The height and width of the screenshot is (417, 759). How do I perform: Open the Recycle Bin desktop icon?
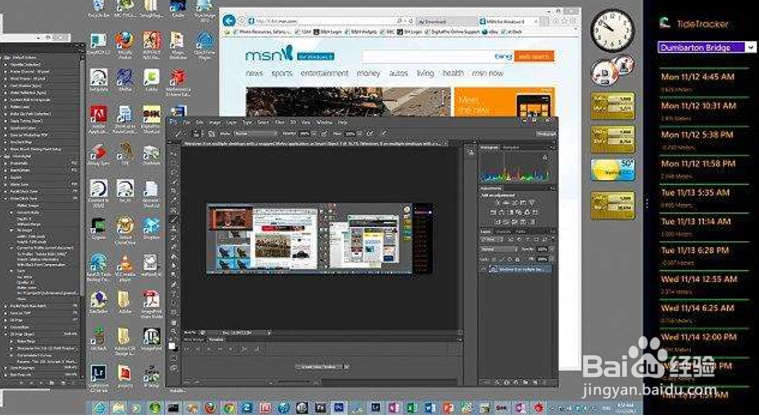click(x=98, y=8)
